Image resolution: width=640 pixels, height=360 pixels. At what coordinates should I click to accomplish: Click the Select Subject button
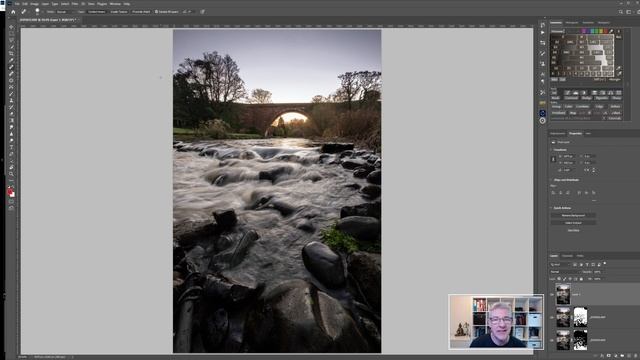click(x=573, y=223)
